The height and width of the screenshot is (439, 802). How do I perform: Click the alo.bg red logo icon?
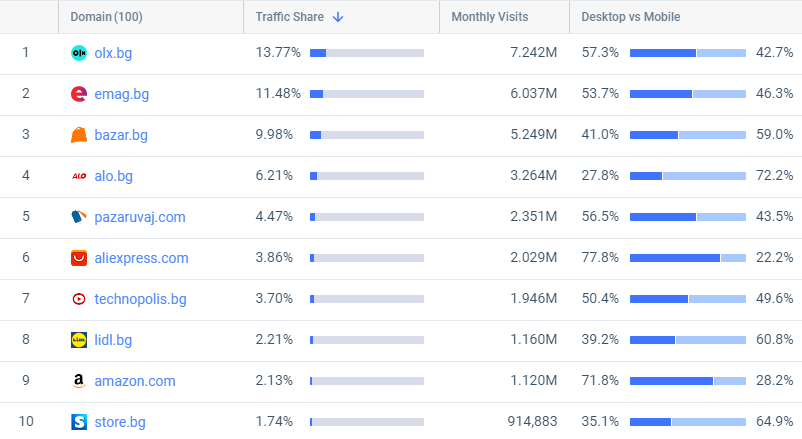tap(79, 175)
